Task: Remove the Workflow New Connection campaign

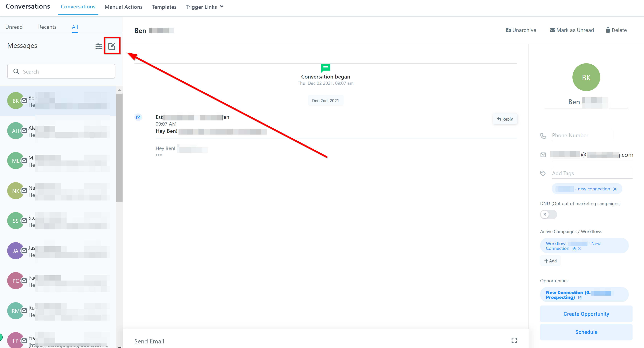Action: (x=580, y=249)
